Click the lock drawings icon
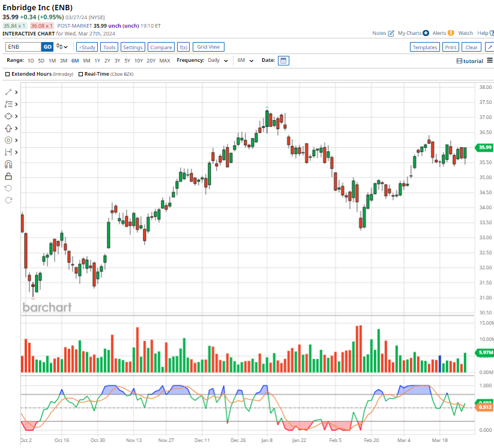Image resolution: width=494 pixels, height=448 pixels. click(8, 176)
